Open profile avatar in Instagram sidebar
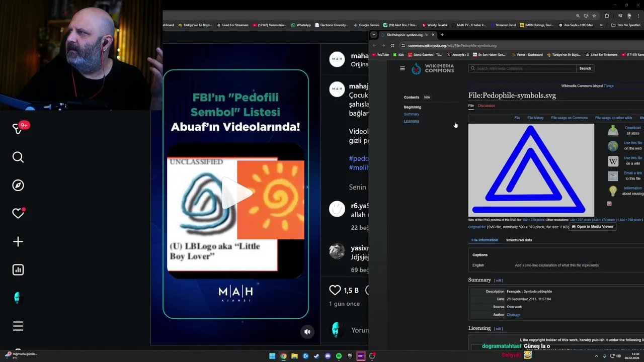The image size is (644, 362). tap(18, 298)
